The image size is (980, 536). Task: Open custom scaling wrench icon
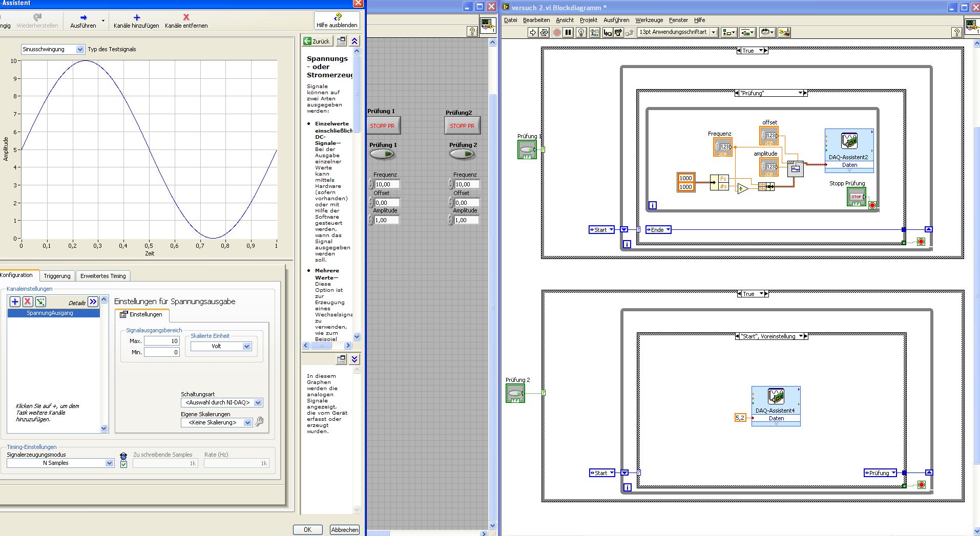[x=260, y=422]
